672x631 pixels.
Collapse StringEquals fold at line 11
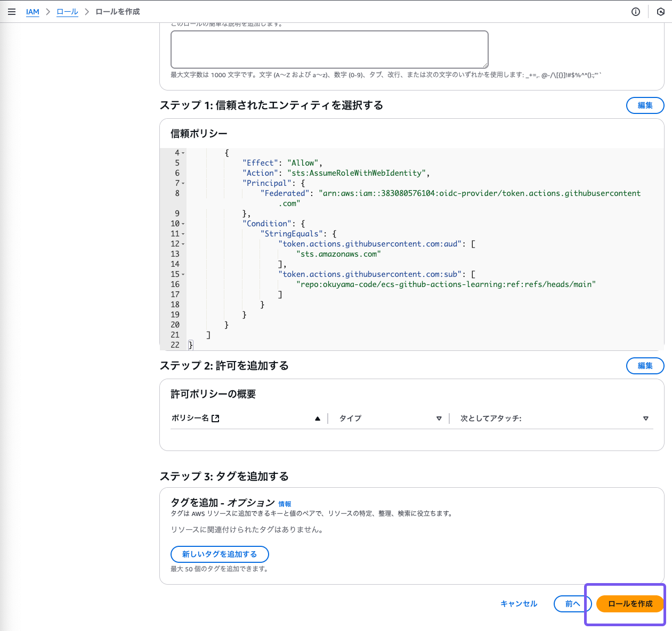point(183,234)
